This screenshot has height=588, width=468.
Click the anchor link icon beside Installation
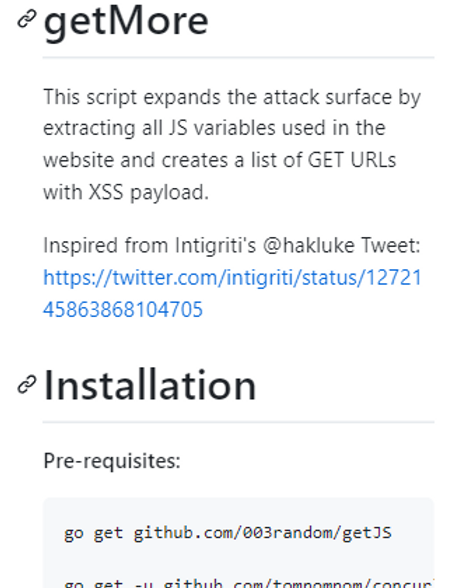pyautogui.click(x=27, y=384)
